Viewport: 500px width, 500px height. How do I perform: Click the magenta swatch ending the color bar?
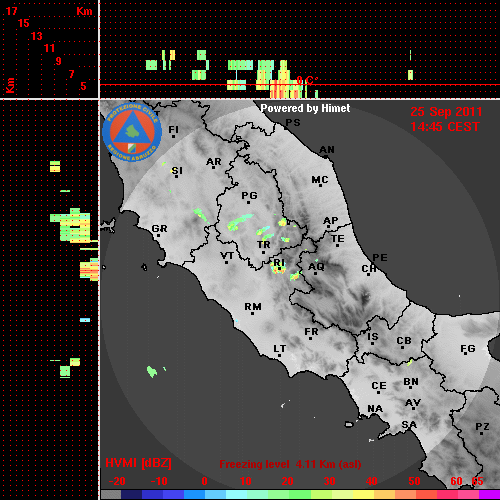(489, 495)
